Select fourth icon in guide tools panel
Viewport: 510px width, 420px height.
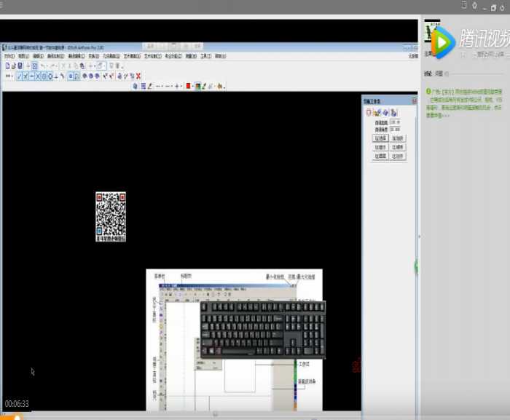393,112
